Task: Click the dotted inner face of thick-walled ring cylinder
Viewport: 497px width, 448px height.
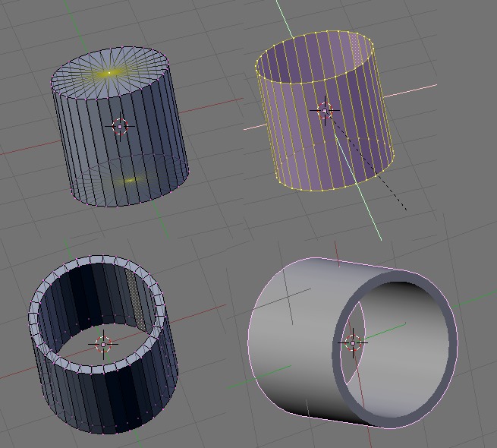Action: (137, 301)
